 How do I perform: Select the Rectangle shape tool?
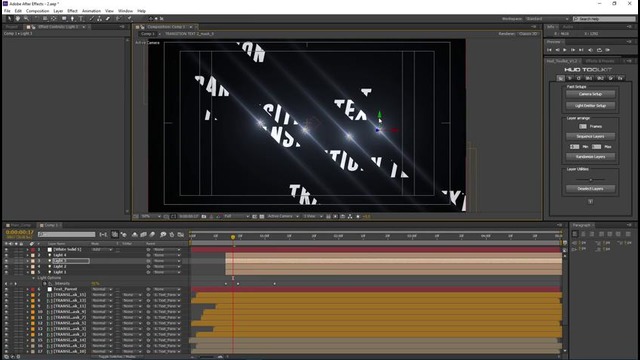coord(64,18)
